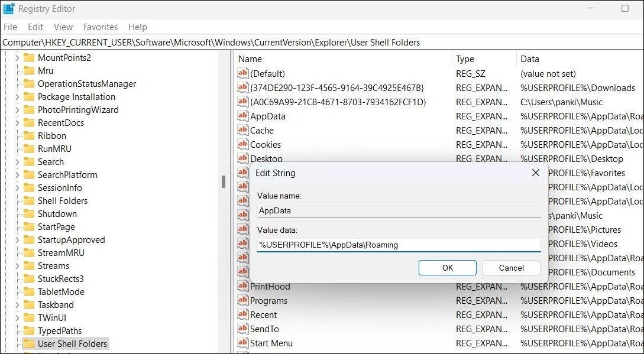Click the (Default) string value icon
Image resolution: width=644 pixels, height=354 pixels.
pyautogui.click(x=243, y=73)
